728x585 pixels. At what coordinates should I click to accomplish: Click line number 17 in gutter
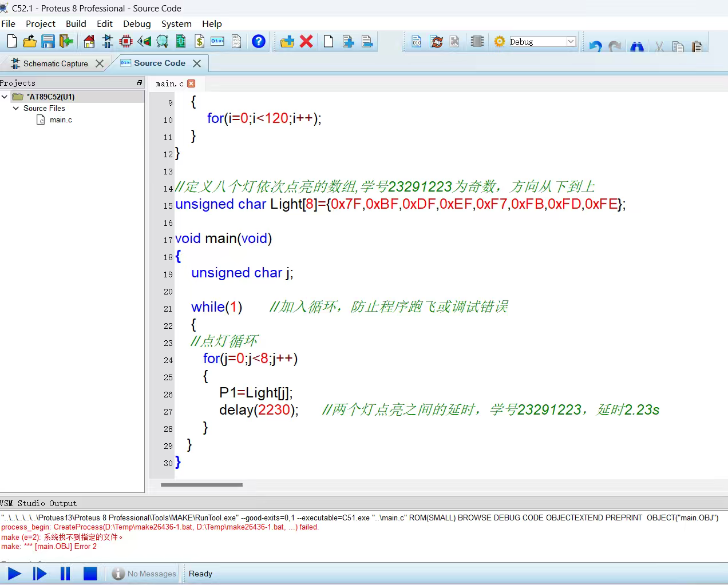pos(168,240)
